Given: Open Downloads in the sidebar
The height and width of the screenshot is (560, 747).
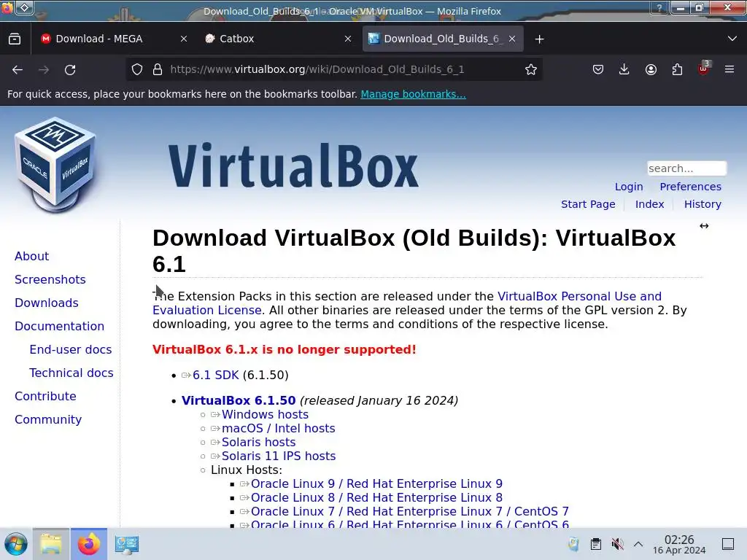Looking at the screenshot, I should pyautogui.click(x=46, y=303).
